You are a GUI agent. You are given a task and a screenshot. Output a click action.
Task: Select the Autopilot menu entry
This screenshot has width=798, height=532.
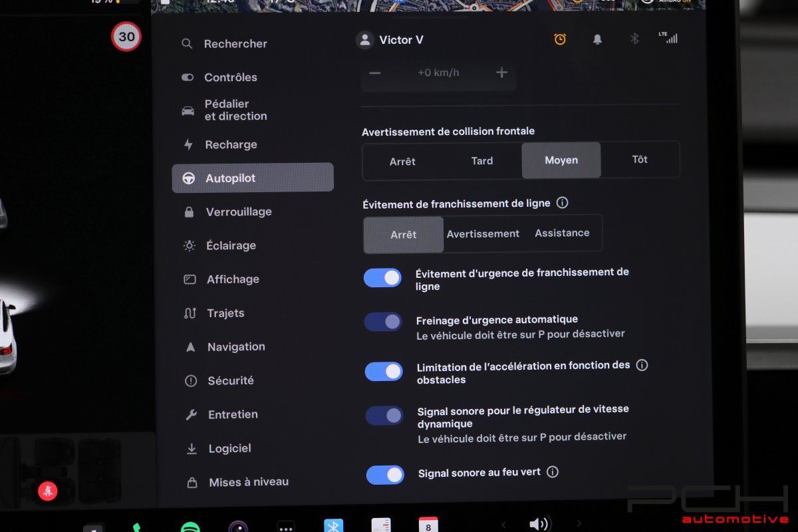coord(253,178)
